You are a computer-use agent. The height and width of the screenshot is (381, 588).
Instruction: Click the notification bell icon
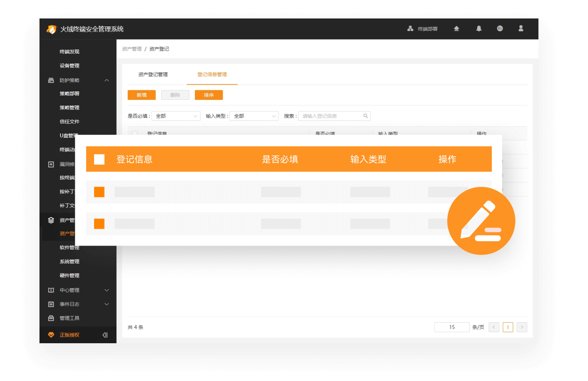pyautogui.click(x=479, y=29)
